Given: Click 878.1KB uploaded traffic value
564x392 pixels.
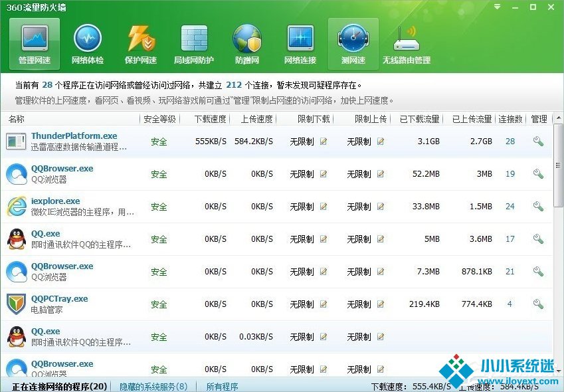Looking at the screenshot, I should point(476,272).
